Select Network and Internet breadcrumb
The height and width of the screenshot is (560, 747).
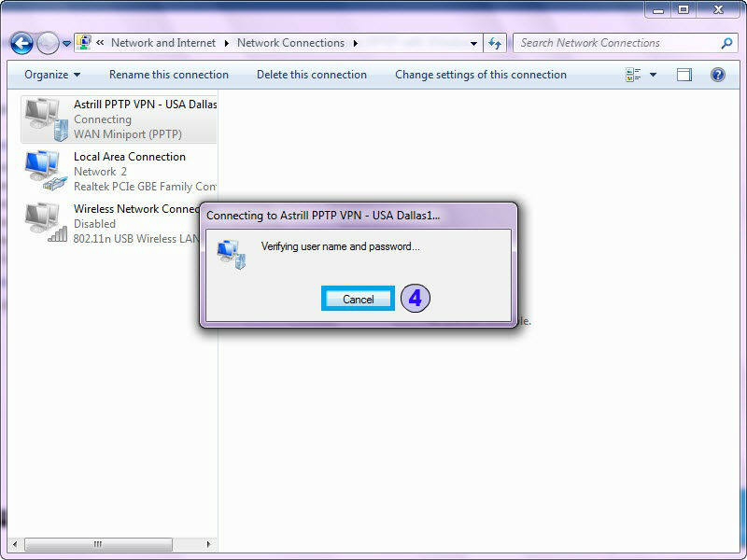tap(162, 43)
